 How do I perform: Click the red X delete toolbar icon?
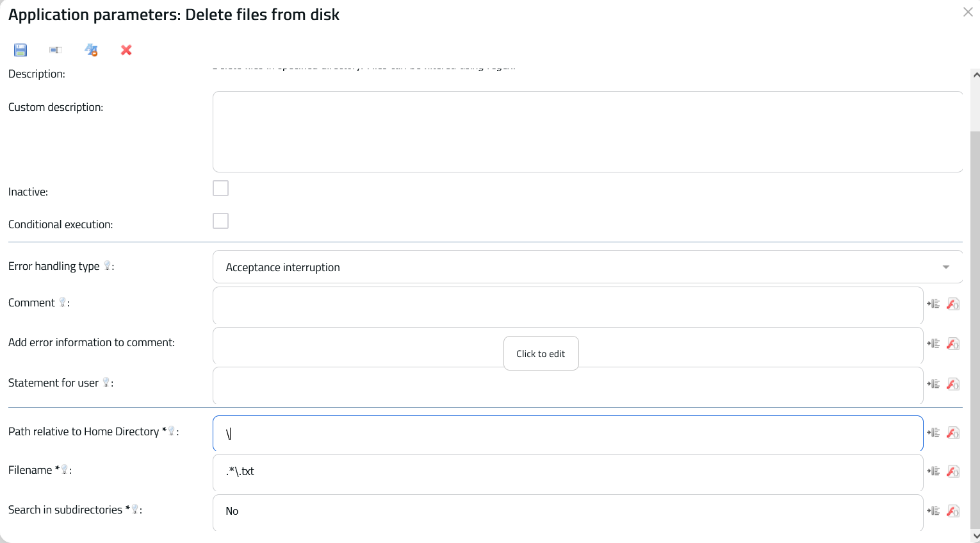pos(126,50)
